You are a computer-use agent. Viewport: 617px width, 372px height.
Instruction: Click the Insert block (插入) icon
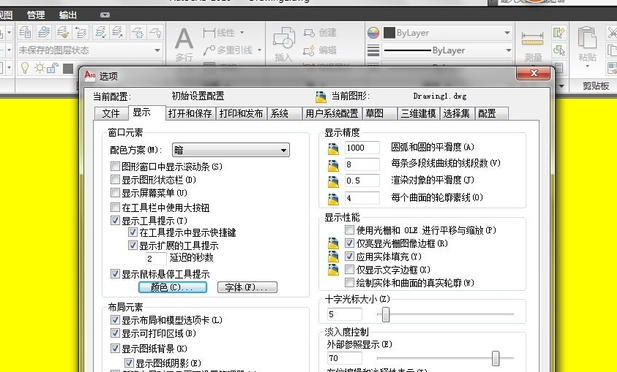click(284, 39)
